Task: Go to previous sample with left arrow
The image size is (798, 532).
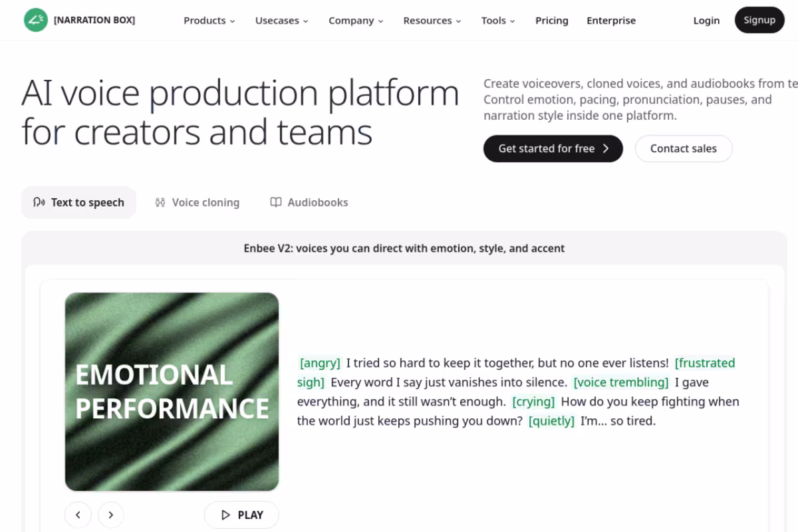Action: click(x=78, y=515)
